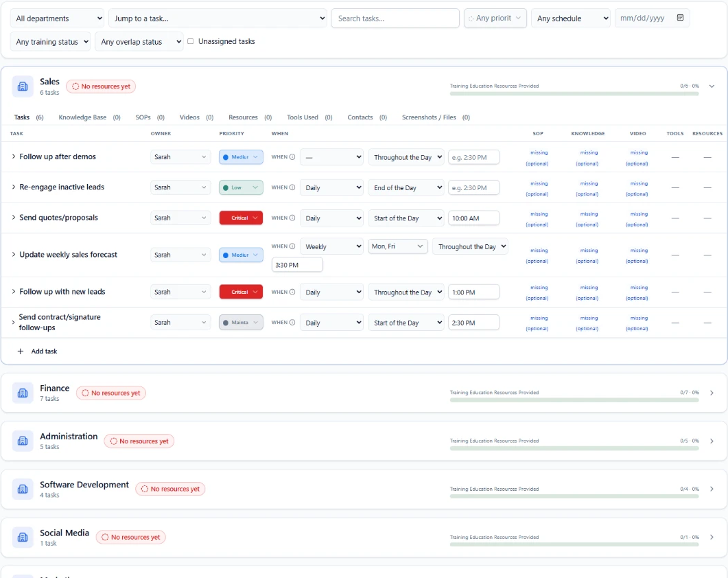Expand the Social Media section chevron

[x=712, y=537]
